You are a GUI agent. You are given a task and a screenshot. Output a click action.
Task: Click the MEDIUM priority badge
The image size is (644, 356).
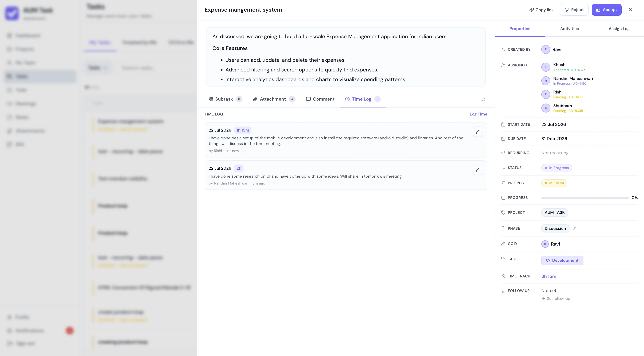pyautogui.click(x=554, y=183)
